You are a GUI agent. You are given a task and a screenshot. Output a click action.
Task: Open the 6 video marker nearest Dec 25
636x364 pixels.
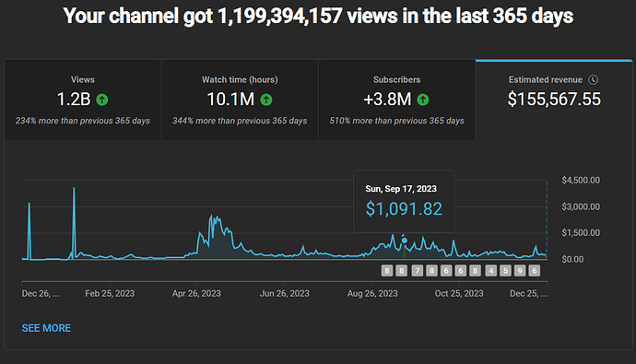click(535, 270)
